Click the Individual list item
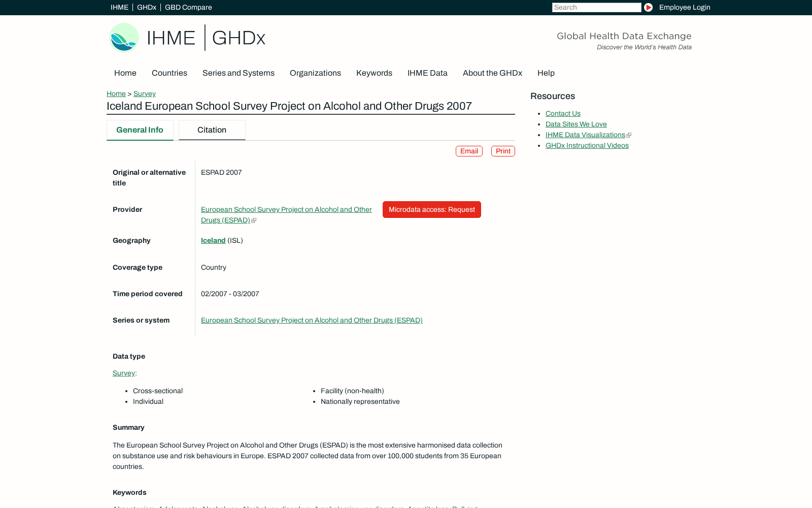 click(148, 402)
